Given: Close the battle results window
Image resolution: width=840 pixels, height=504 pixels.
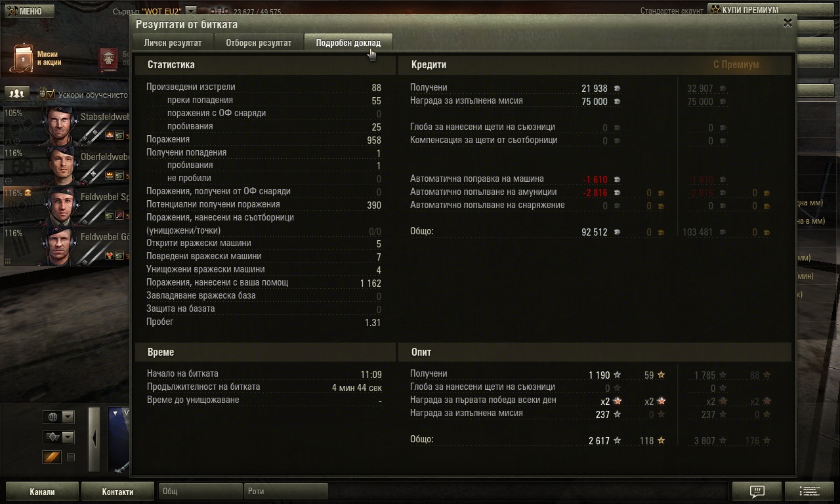Looking at the screenshot, I should point(787,23).
